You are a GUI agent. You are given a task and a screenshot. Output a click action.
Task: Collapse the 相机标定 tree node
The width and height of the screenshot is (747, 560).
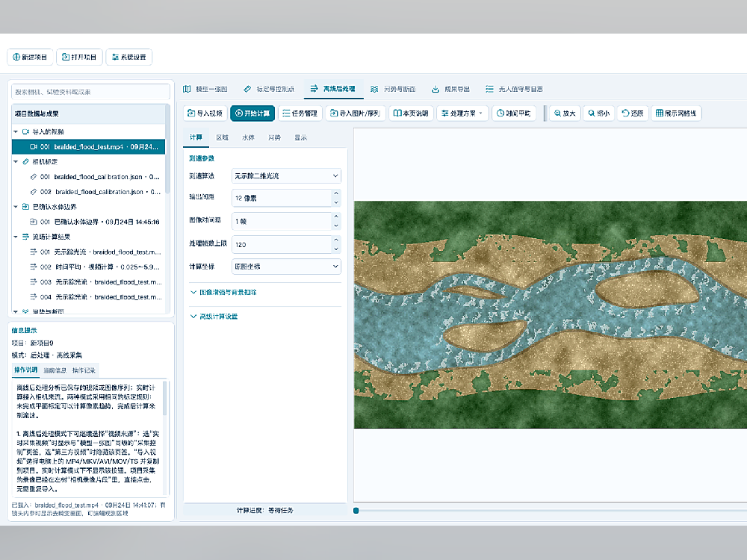pyautogui.click(x=16, y=162)
